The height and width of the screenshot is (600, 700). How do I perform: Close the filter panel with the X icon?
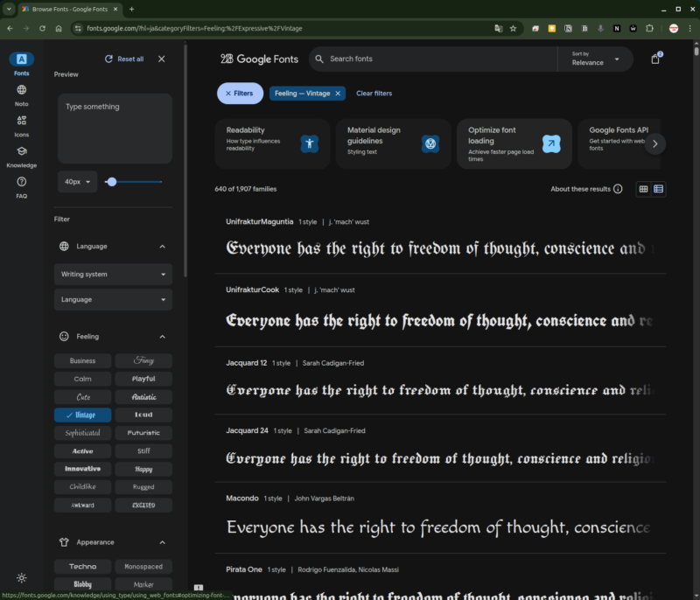(x=161, y=59)
